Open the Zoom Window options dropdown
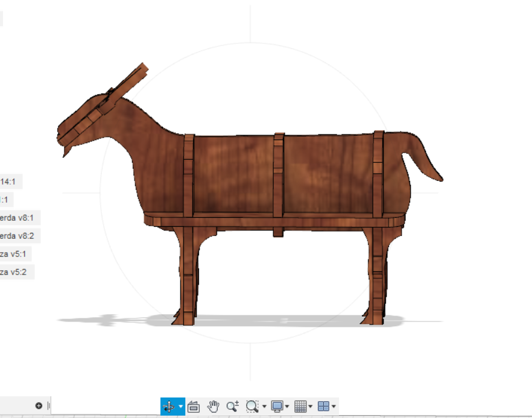The width and height of the screenshot is (532, 418). (x=264, y=406)
